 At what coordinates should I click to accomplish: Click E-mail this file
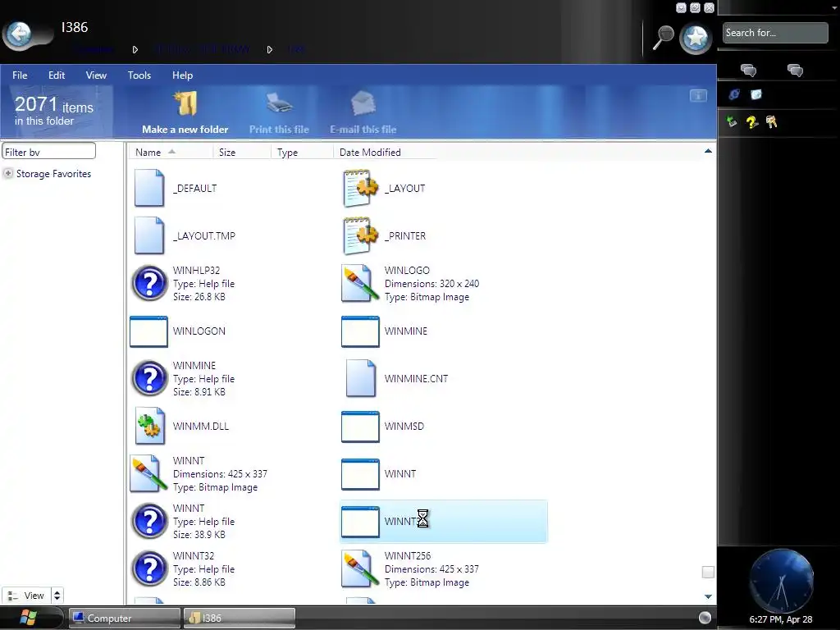point(363,112)
